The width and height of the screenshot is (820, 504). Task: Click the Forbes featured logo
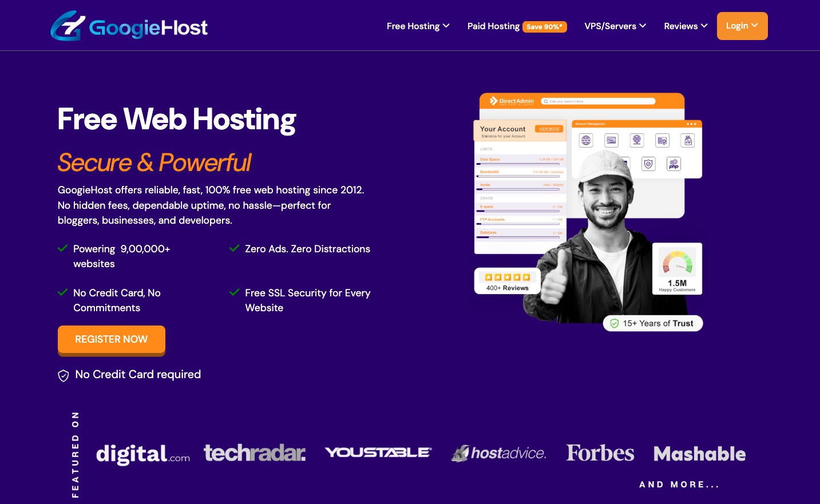[600, 453]
